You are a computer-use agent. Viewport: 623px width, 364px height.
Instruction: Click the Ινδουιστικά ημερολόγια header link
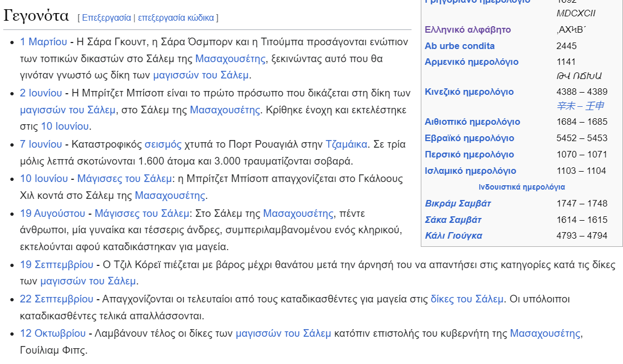click(x=522, y=187)
